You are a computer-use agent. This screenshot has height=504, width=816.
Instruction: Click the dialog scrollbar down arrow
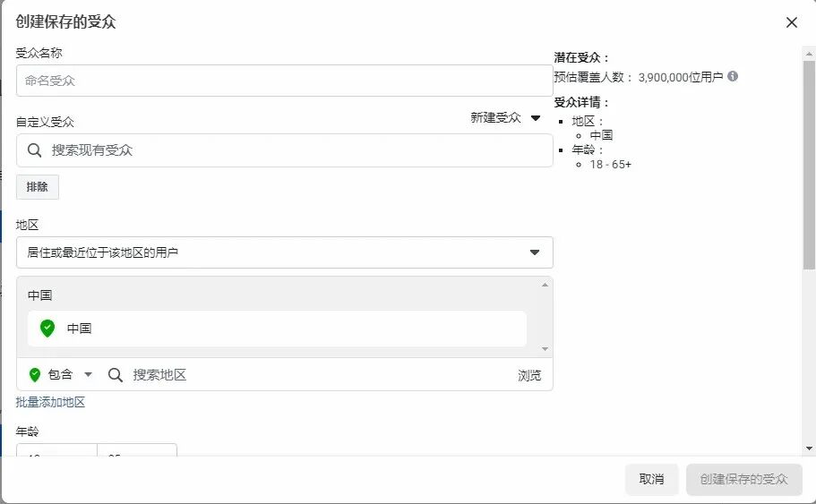(x=809, y=448)
